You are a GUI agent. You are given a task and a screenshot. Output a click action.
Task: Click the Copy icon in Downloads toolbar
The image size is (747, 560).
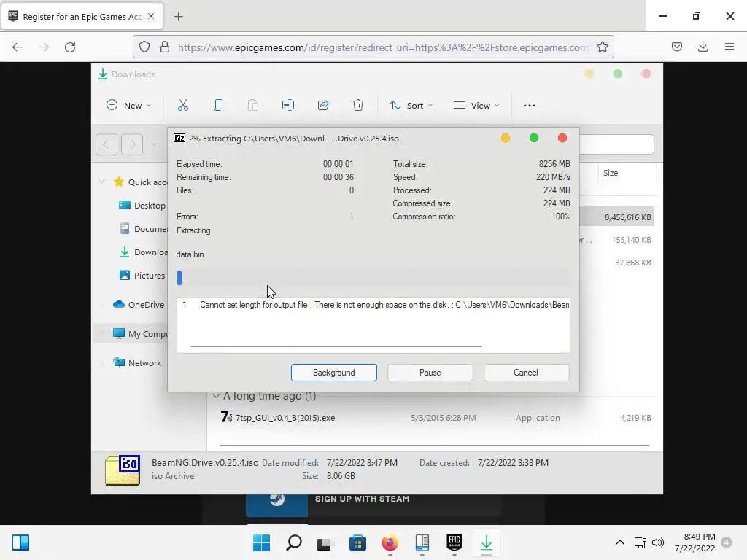(218, 105)
